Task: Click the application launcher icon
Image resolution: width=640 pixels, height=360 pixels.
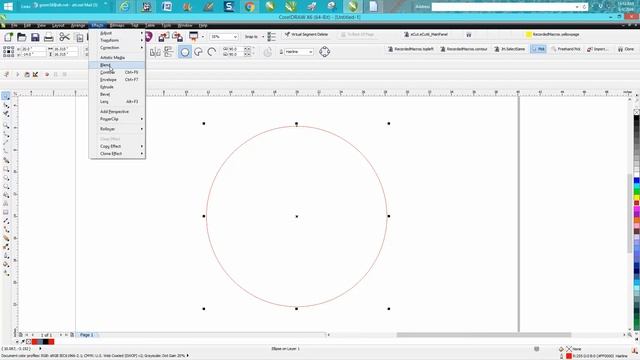Action: click(193, 37)
